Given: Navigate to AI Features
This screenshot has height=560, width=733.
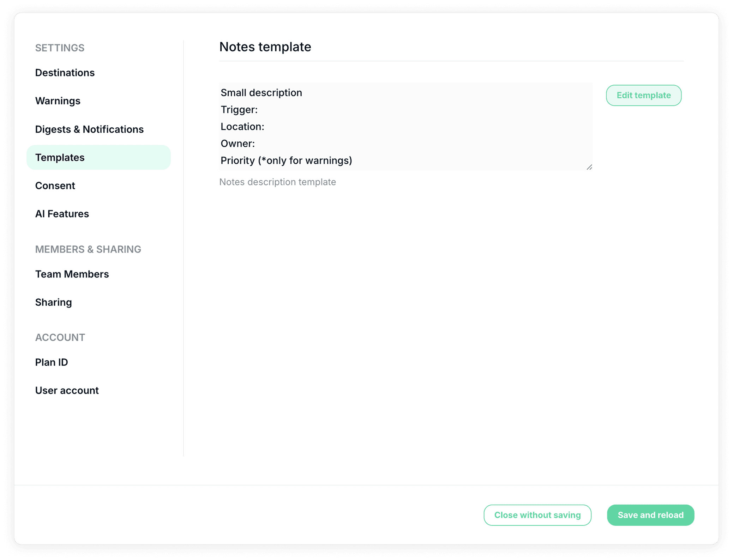Looking at the screenshot, I should 62,214.
